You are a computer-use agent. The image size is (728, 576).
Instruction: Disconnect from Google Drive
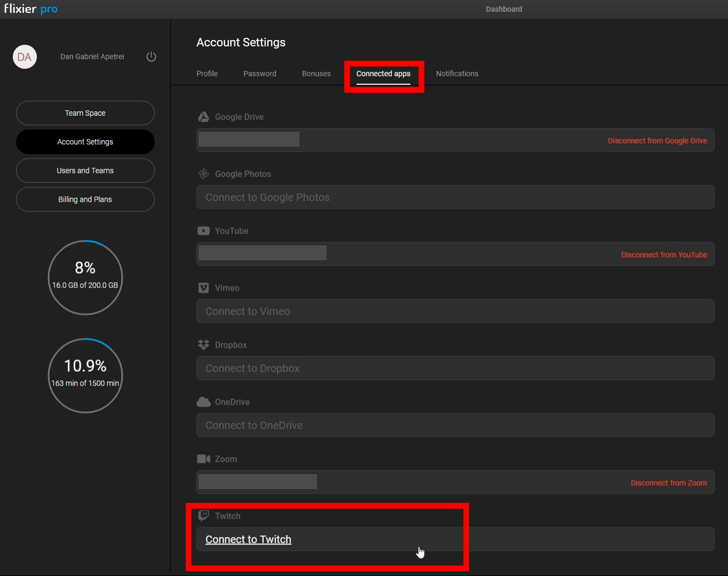658,141
